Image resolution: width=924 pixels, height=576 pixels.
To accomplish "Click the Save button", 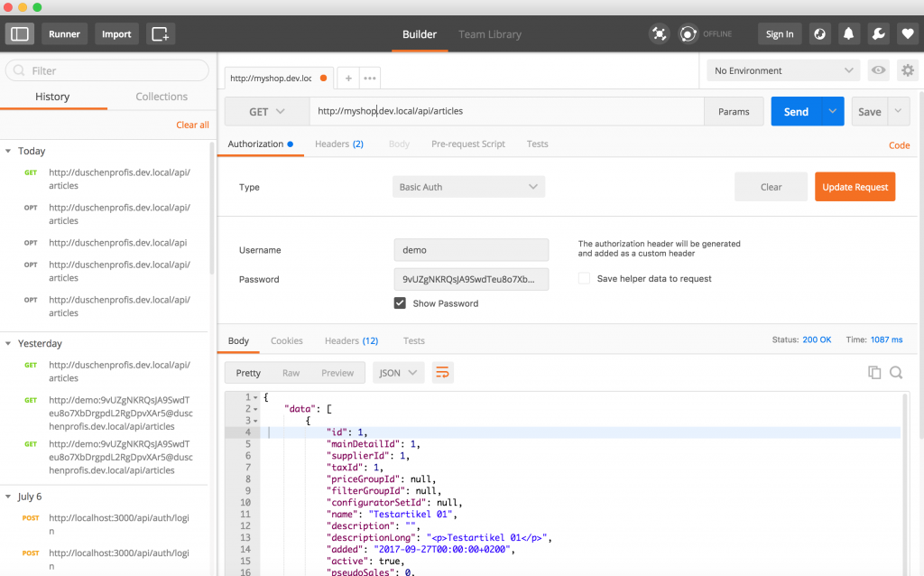I will point(870,111).
